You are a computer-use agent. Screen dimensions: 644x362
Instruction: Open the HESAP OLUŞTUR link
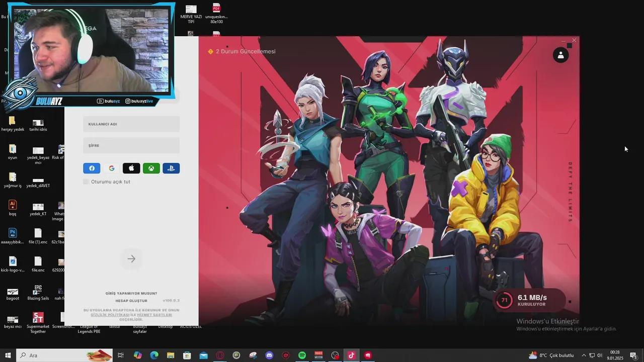pos(131,301)
